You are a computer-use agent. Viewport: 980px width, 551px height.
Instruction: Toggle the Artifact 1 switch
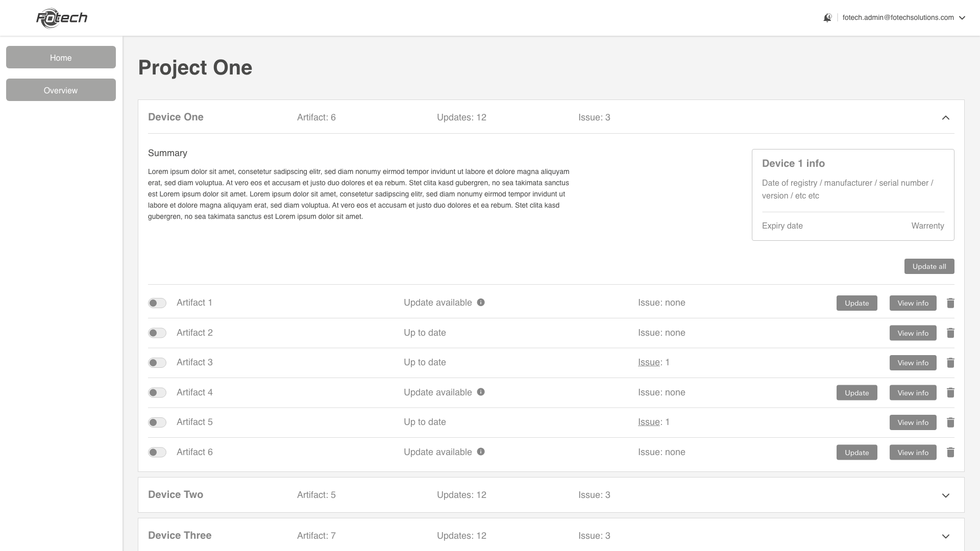[157, 303]
